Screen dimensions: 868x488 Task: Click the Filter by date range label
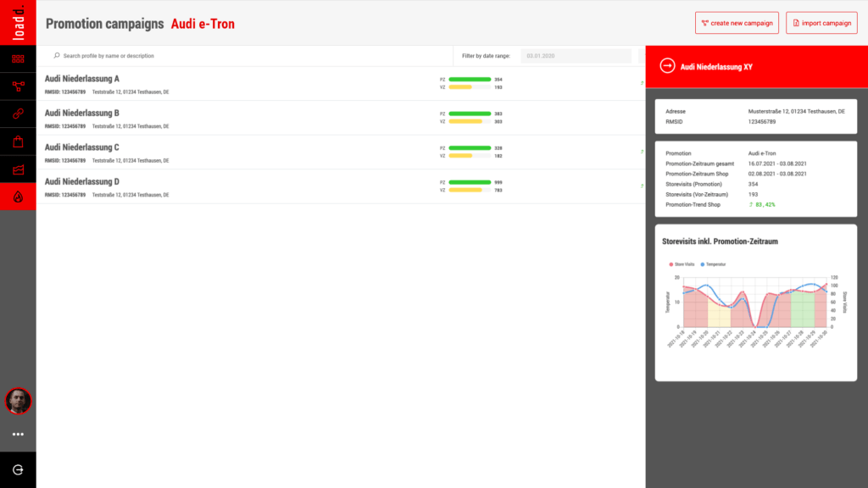[x=486, y=56]
